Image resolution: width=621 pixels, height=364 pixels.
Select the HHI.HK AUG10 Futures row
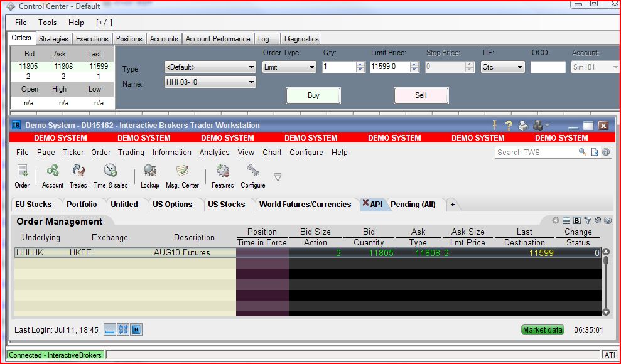pos(308,253)
